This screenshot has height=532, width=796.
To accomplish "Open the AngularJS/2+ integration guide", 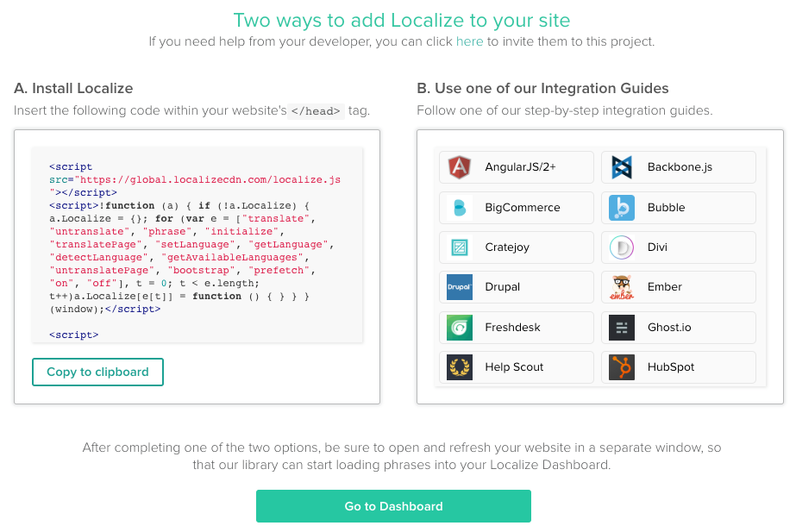I will (517, 167).
